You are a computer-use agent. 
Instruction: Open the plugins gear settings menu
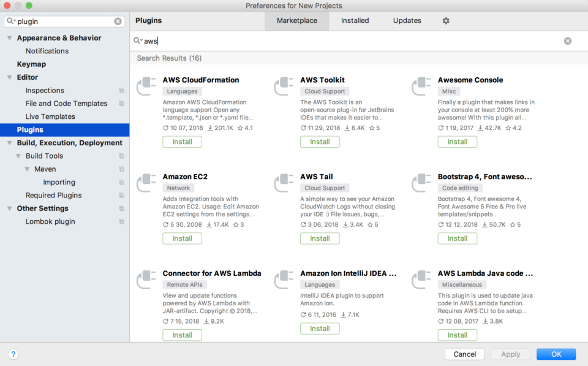pos(445,21)
